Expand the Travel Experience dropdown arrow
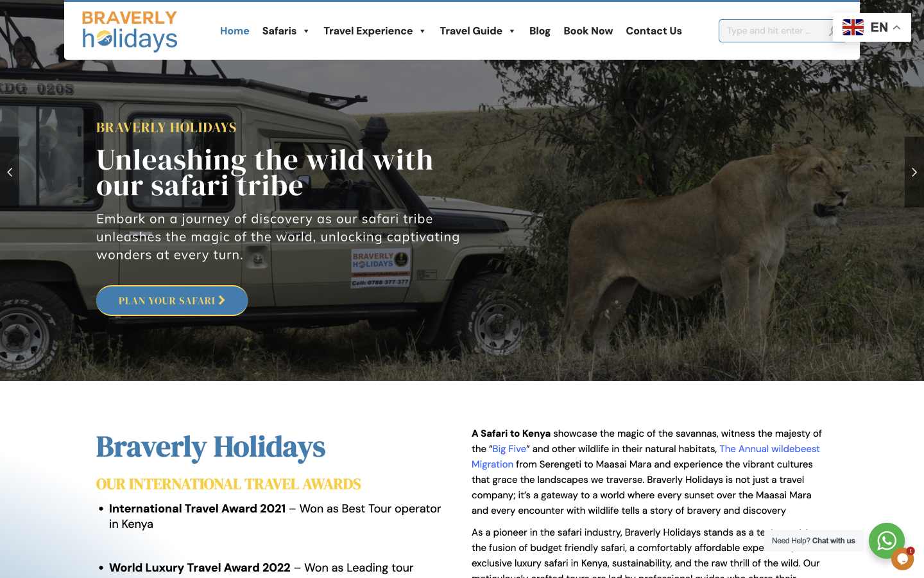Screen dimensions: 924x578 tap(422, 31)
